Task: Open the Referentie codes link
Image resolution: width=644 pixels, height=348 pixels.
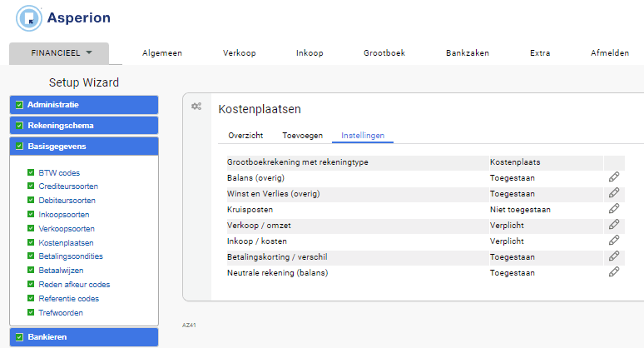Action: pyautogui.click(x=68, y=299)
